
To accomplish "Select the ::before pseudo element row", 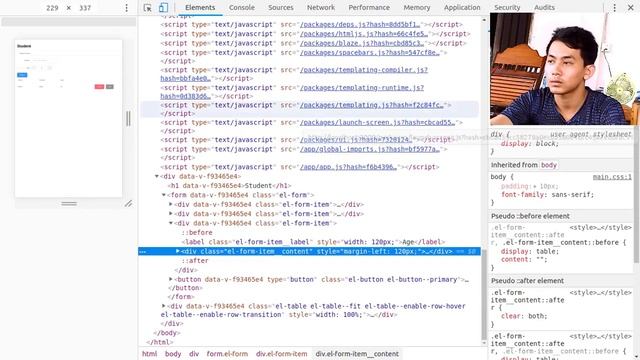I will point(197,233).
